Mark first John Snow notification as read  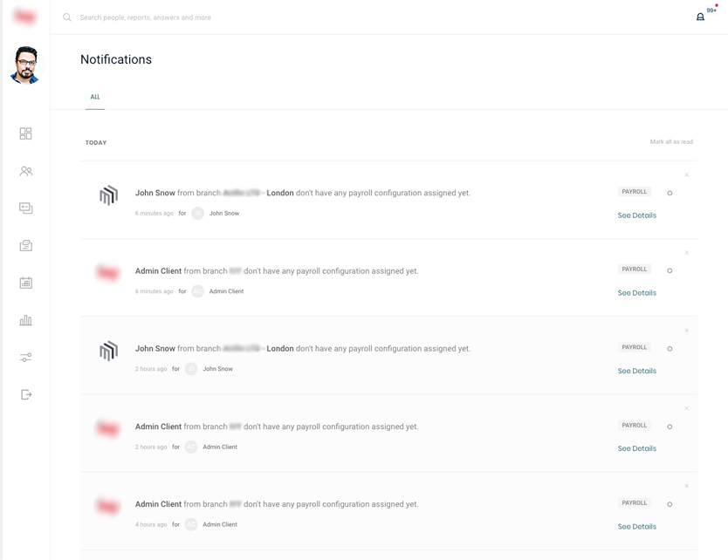pos(670,193)
